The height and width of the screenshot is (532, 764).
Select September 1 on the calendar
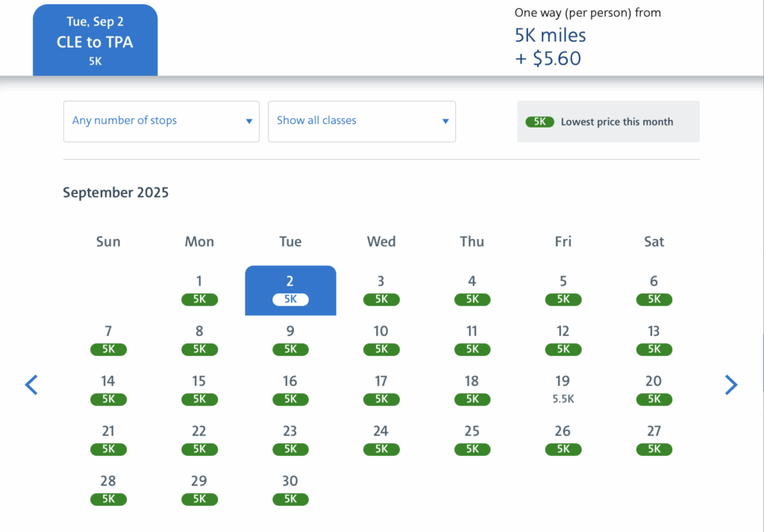pyautogui.click(x=199, y=290)
